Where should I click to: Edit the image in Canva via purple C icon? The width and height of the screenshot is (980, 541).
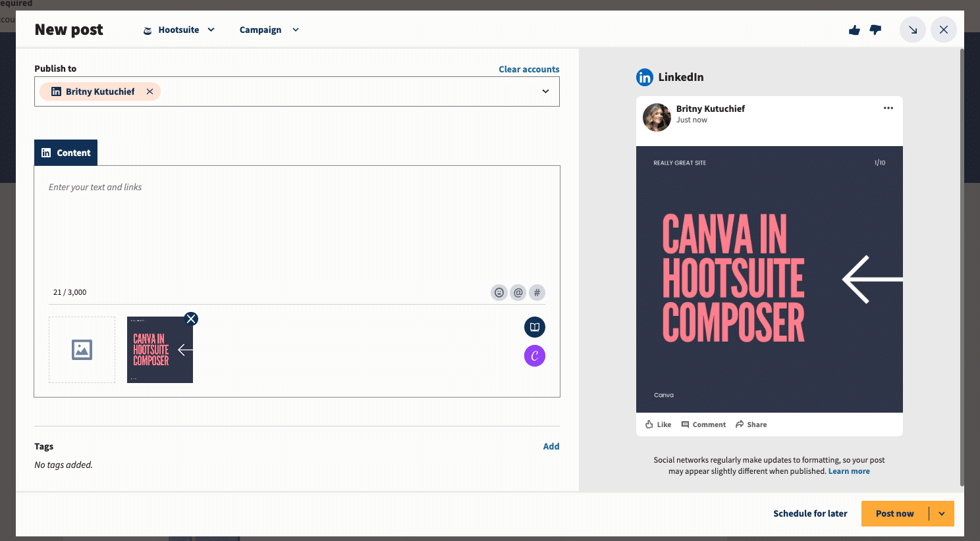[x=534, y=355]
